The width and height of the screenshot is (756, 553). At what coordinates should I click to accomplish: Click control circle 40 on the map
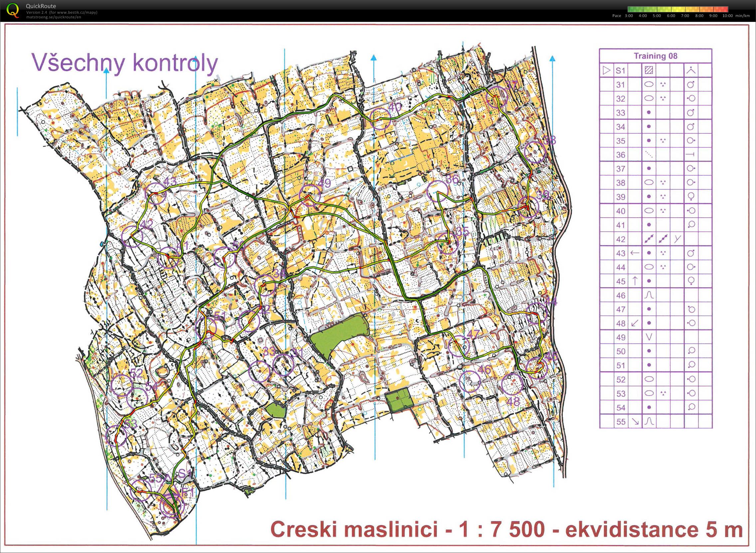(x=381, y=118)
